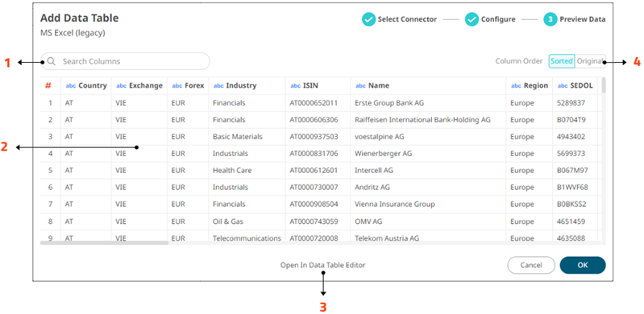Click SEDOL value 5289837
The height and width of the screenshot is (314, 644).
[x=571, y=102]
